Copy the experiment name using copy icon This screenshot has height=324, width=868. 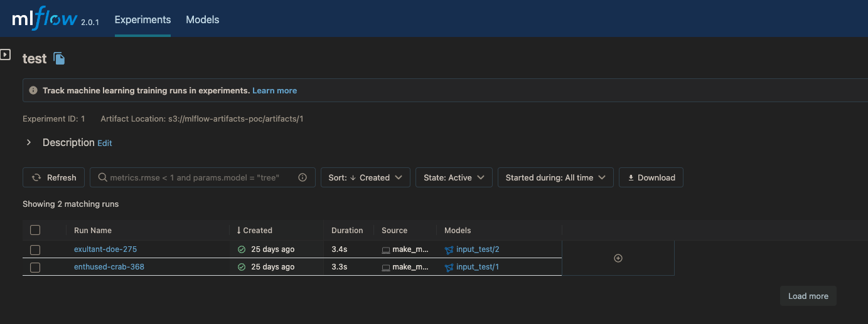[x=59, y=59]
